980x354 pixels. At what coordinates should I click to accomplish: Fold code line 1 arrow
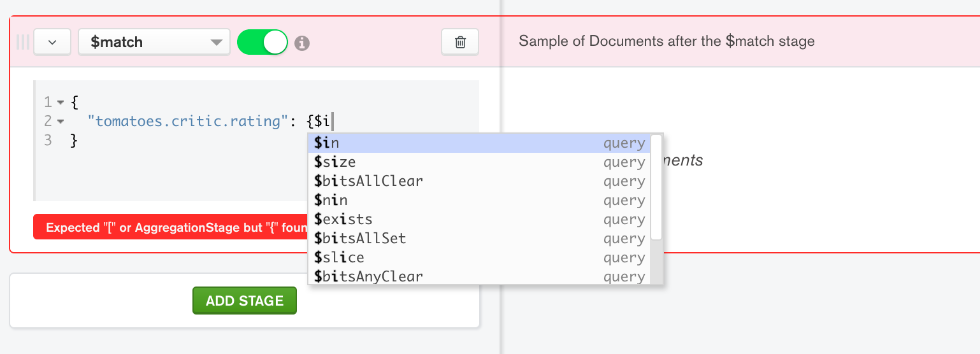pyautogui.click(x=61, y=102)
